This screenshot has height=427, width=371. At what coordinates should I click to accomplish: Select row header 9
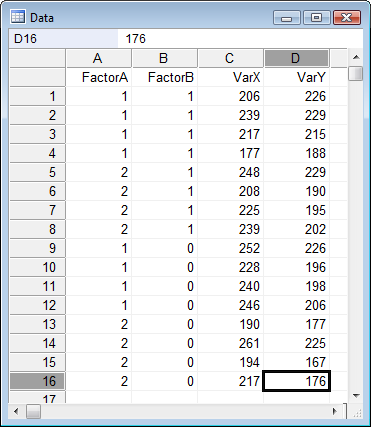click(37, 248)
